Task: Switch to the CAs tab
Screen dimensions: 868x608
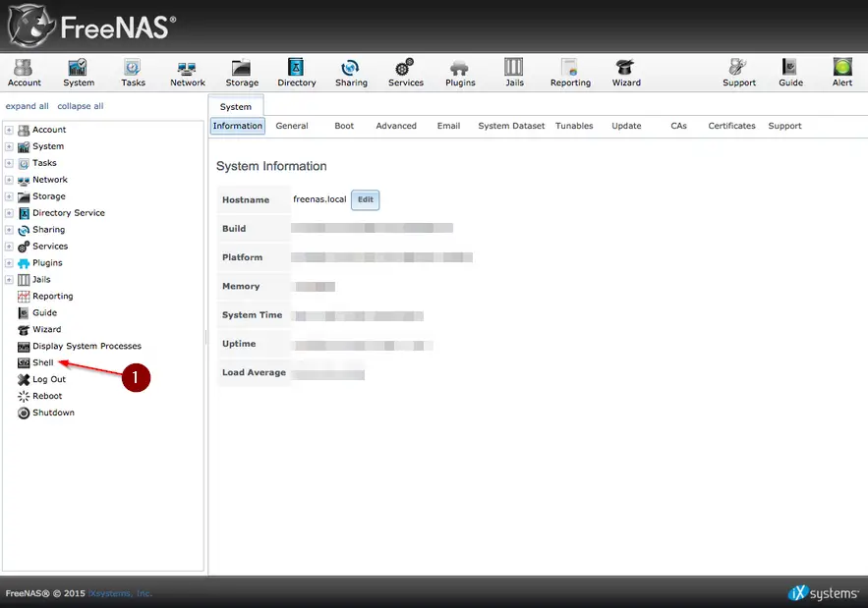Action: (678, 126)
